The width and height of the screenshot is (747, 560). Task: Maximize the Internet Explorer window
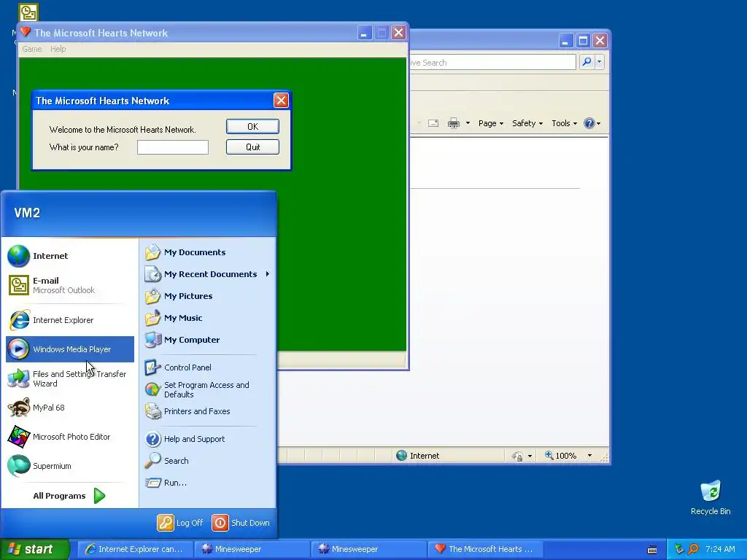coord(583,41)
